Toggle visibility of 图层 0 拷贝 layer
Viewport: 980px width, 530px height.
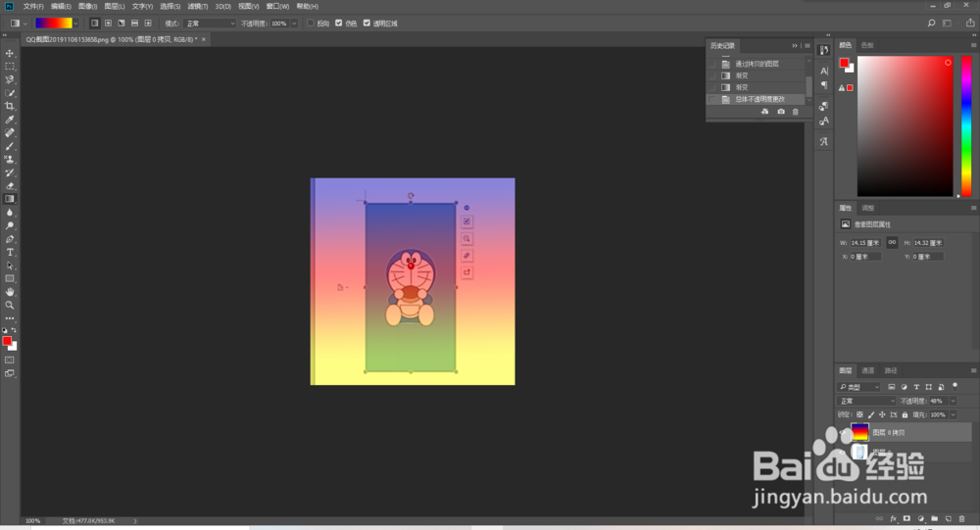[843, 432]
